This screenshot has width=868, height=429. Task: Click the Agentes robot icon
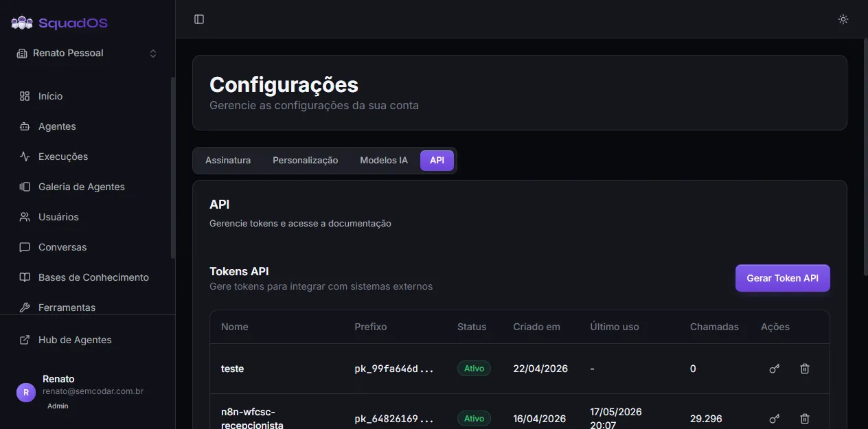25,126
